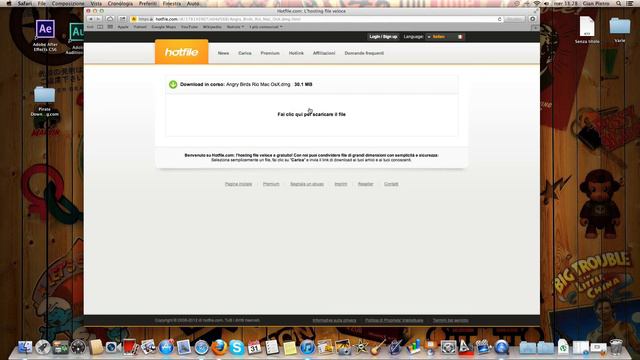Open the Preferiti menu
640x360 pixels.
tap(148, 3)
